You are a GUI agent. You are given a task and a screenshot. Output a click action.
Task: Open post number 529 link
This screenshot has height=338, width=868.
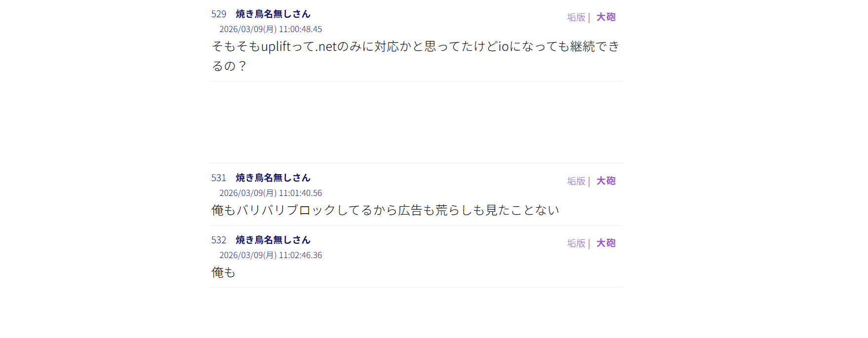[x=219, y=14]
